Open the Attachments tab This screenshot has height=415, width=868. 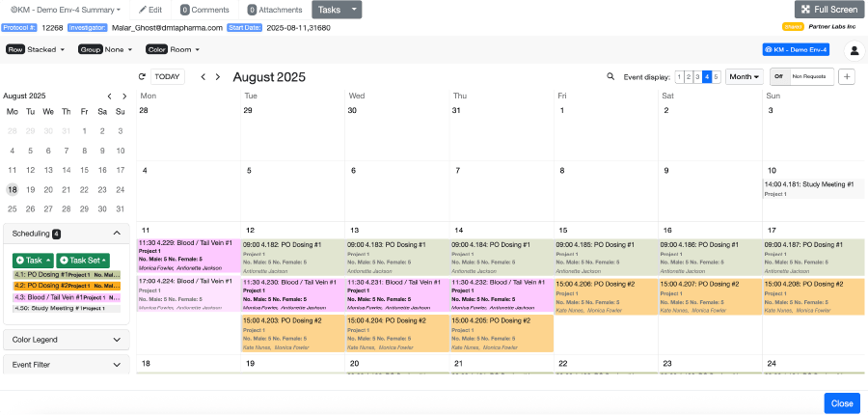[x=275, y=10]
